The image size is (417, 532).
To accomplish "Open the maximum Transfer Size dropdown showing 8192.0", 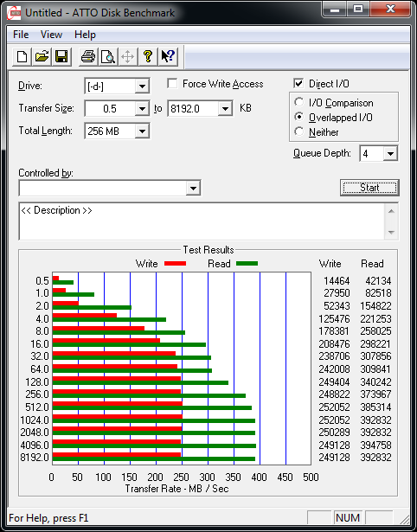I will 225,109.
